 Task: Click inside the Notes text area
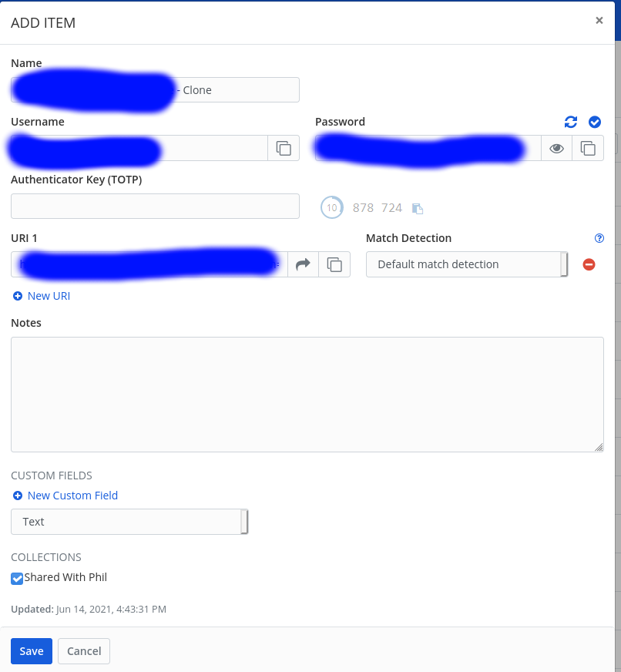pos(307,393)
